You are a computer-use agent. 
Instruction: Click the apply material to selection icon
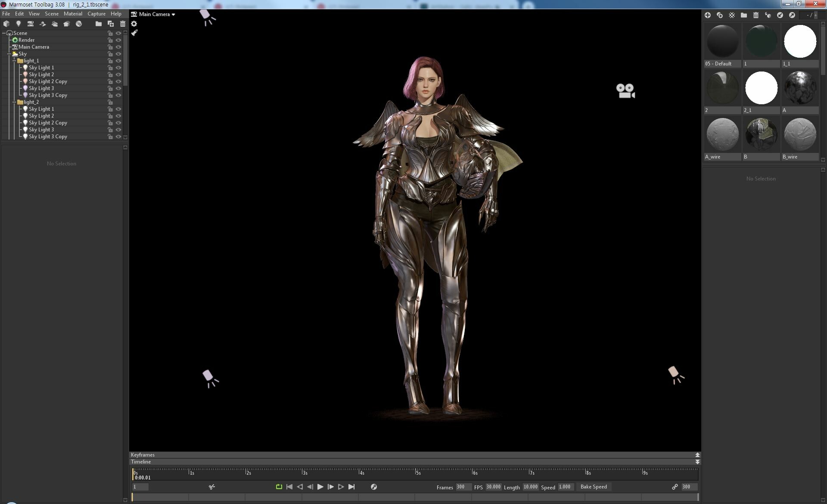tap(768, 15)
